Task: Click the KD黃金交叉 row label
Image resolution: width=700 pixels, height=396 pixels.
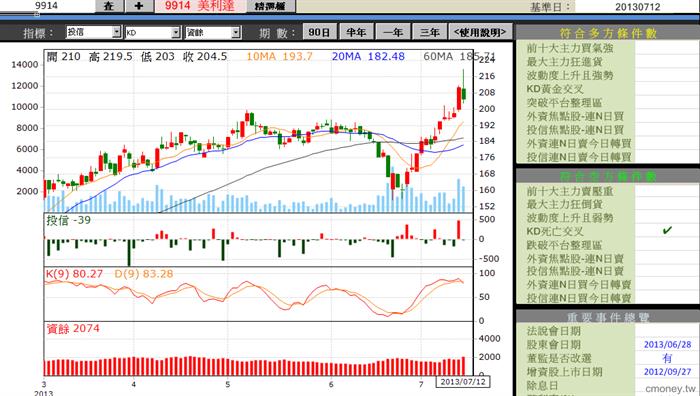Action: (x=555, y=89)
